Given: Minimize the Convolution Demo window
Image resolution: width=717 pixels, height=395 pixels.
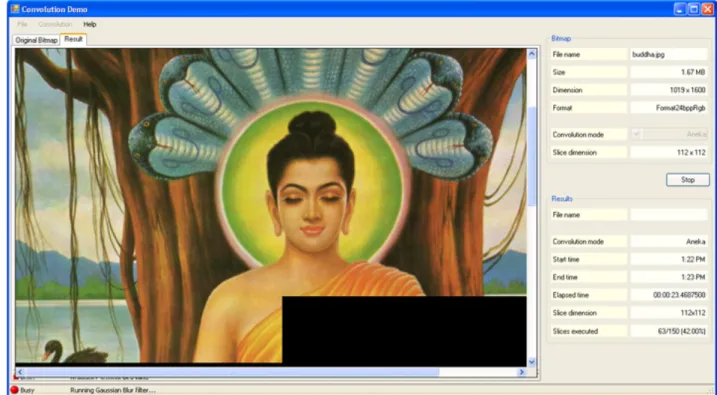Looking at the screenshot, I should pos(680,9).
